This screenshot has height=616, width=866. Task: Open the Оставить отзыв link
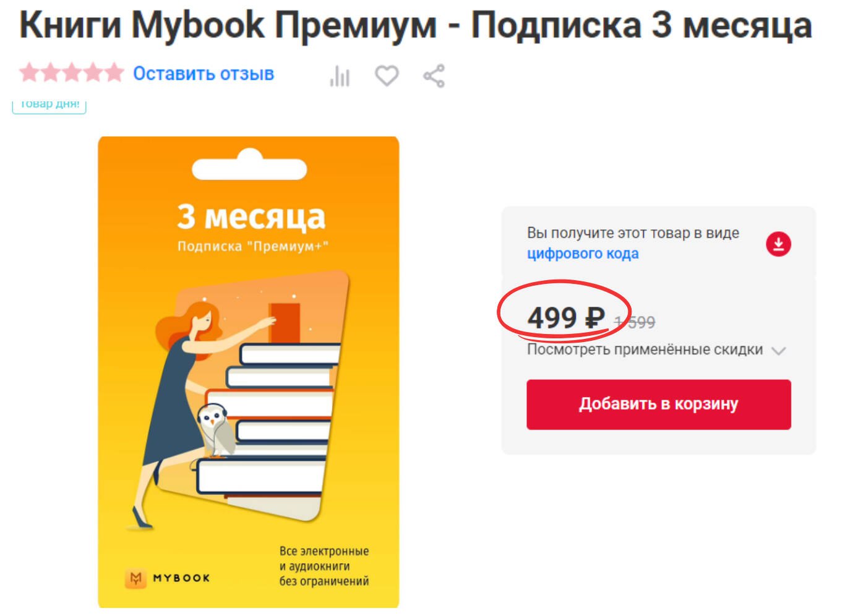coord(204,74)
